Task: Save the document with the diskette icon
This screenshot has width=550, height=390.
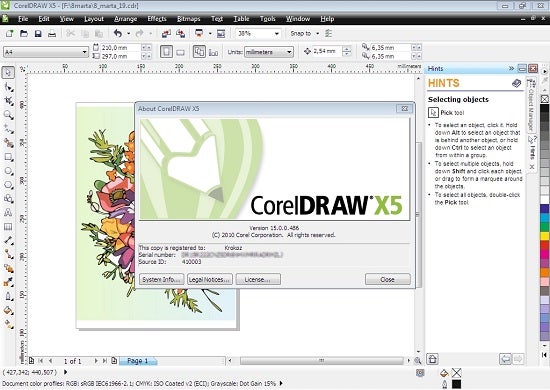Action: 38,34
